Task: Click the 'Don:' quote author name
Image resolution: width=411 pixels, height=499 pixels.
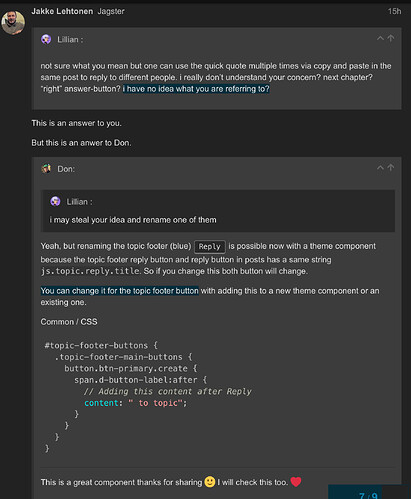Action: [66, 169]
